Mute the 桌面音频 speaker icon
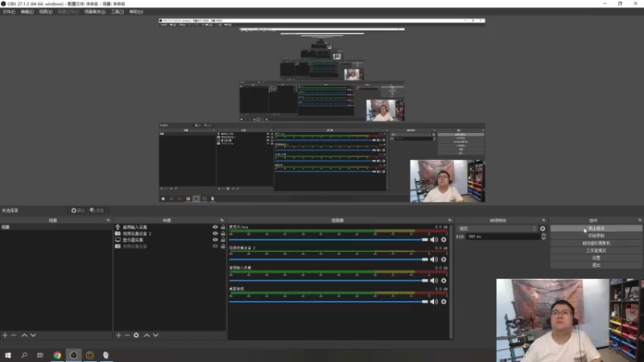The image size is (644, 362). pyautogui.click(x=434, y=302)
